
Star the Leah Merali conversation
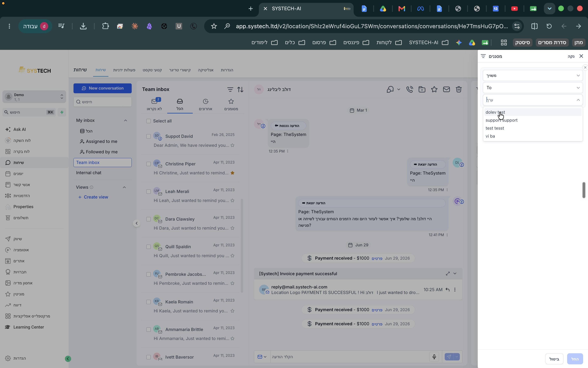[232, 201]
